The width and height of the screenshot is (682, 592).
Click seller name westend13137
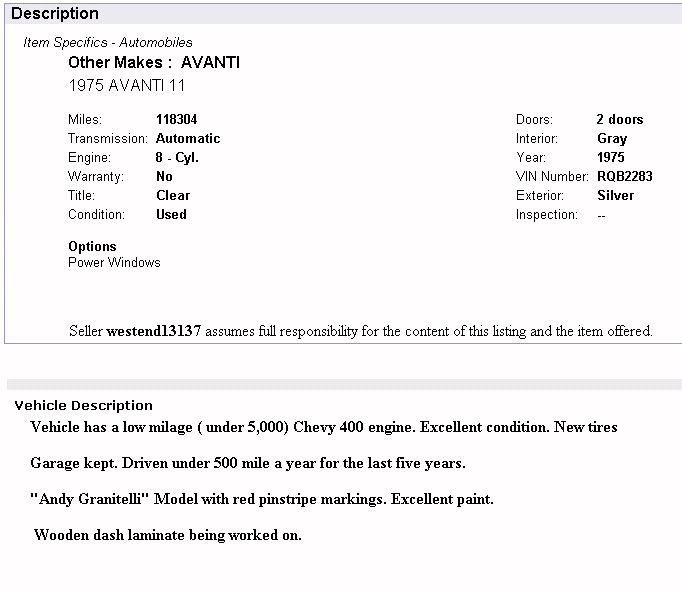pyautogui.click(x=154, y=331)
